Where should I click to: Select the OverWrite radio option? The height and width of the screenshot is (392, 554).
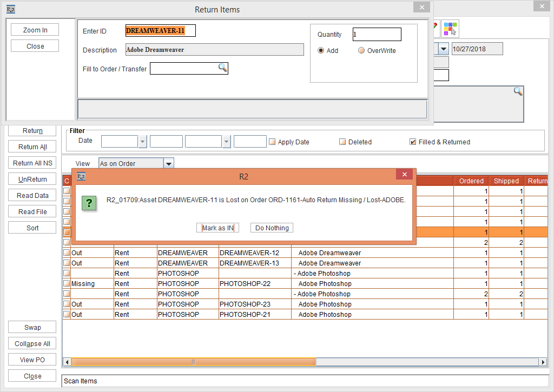tap(361, 51)
